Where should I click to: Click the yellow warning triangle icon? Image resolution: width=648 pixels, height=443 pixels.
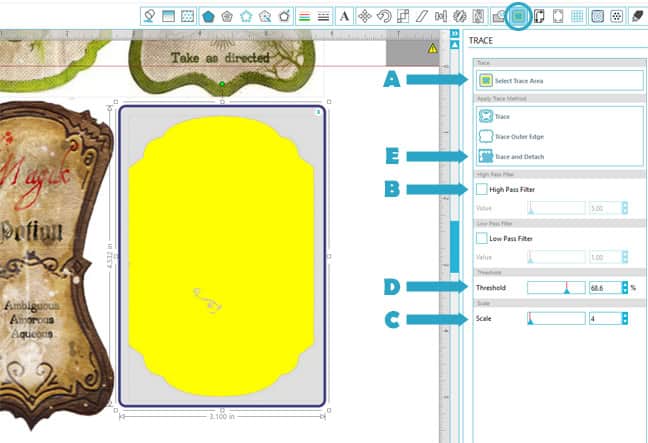[432, 48]
